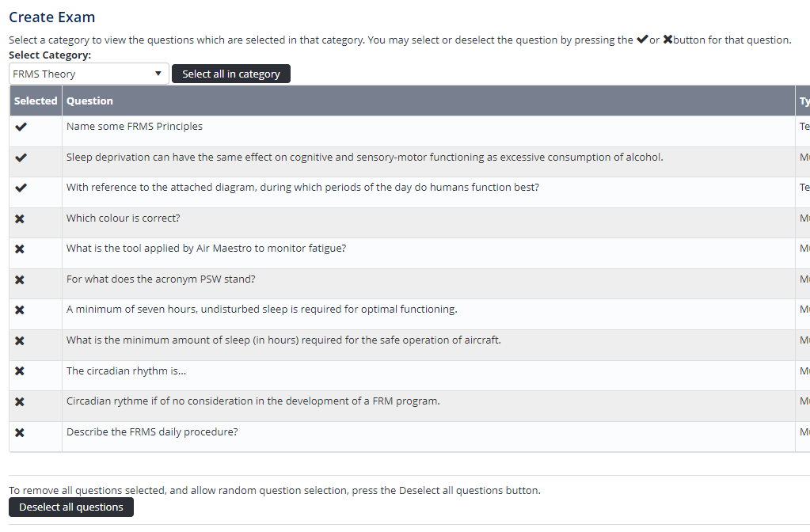This screenshot has width=810, height=532.
Task: Click the 'Name some FRMS Principles' question text
Action: (x=135, y=127)
